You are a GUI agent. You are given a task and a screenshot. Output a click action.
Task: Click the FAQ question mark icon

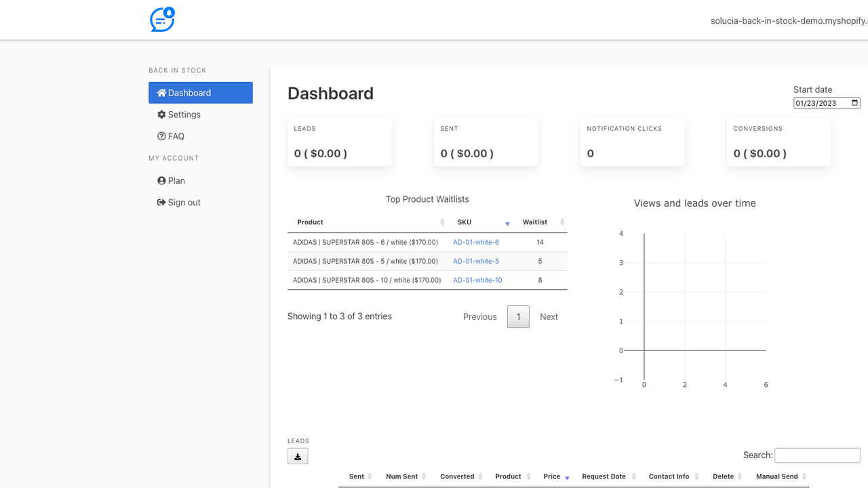[161, 136]
